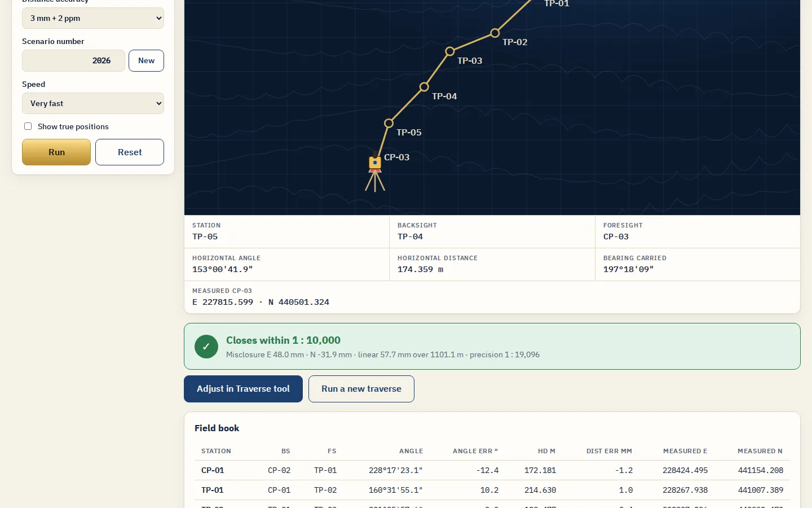Click the 'Closes within 1 : 10,000' heading
This screenshot has width=812, height=508.
(283, 340)
